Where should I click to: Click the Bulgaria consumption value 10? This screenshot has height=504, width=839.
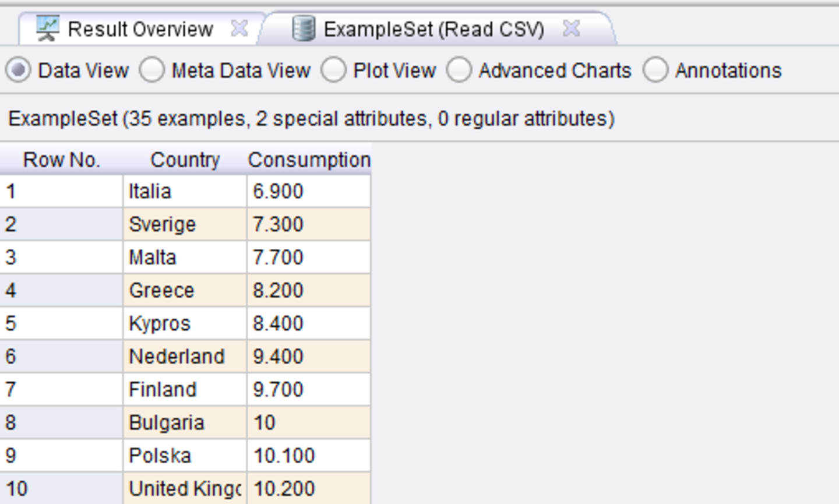pos(308,422)
